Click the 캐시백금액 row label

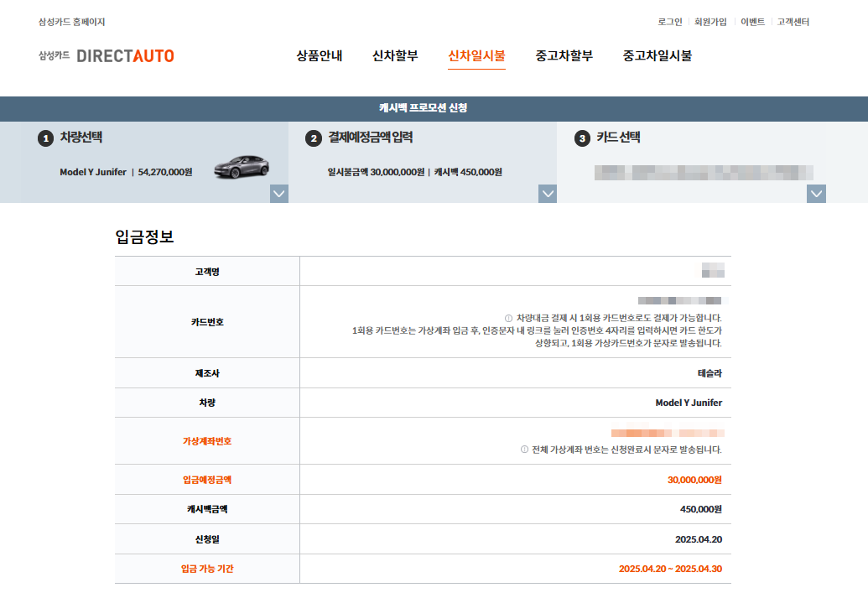[x=207, y=509]
